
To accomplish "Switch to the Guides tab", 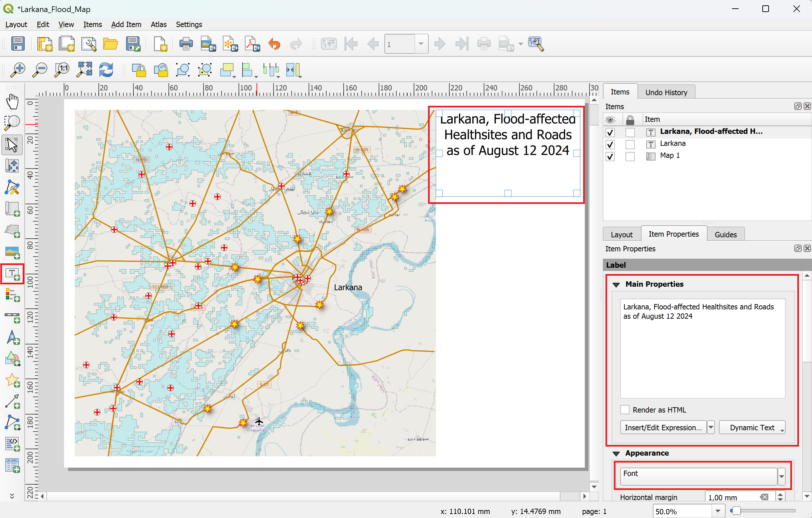I will pos(725,234).
